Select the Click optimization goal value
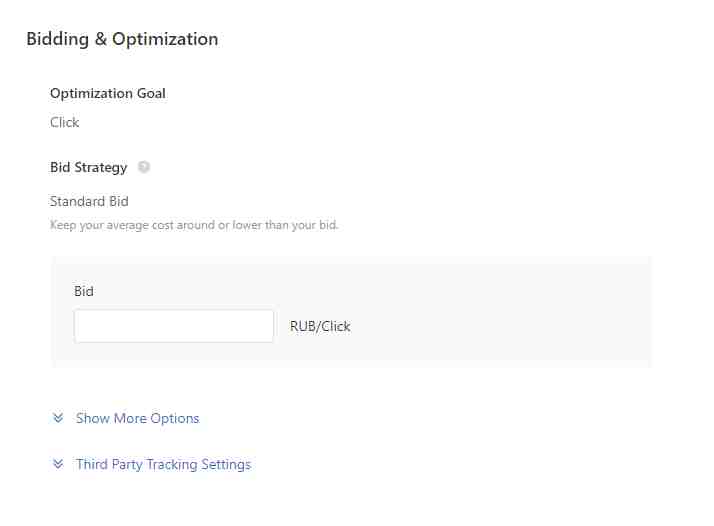This screenshot has height=526, width=714. pyautogui.click(x=65, y=122)
